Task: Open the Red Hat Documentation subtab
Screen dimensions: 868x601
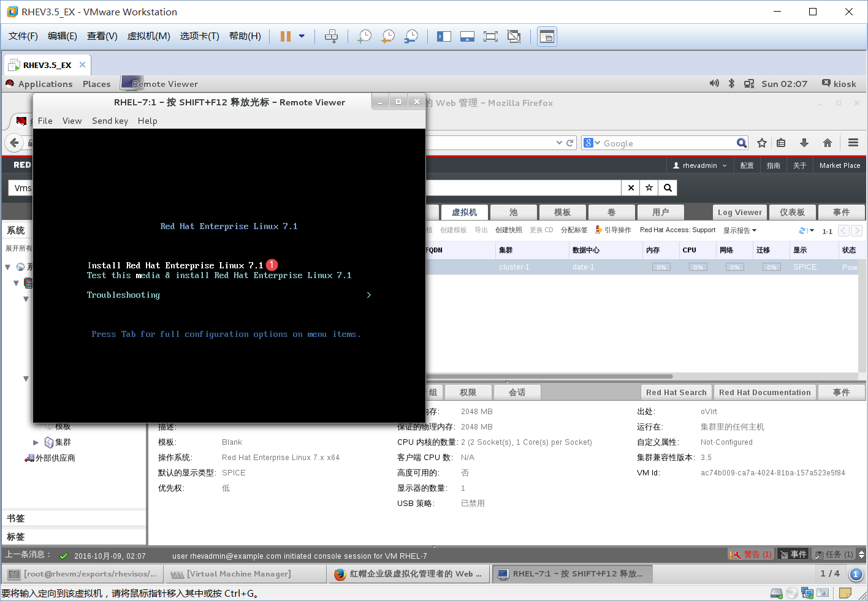Action: pyautogui.click(x=765, y=392)
